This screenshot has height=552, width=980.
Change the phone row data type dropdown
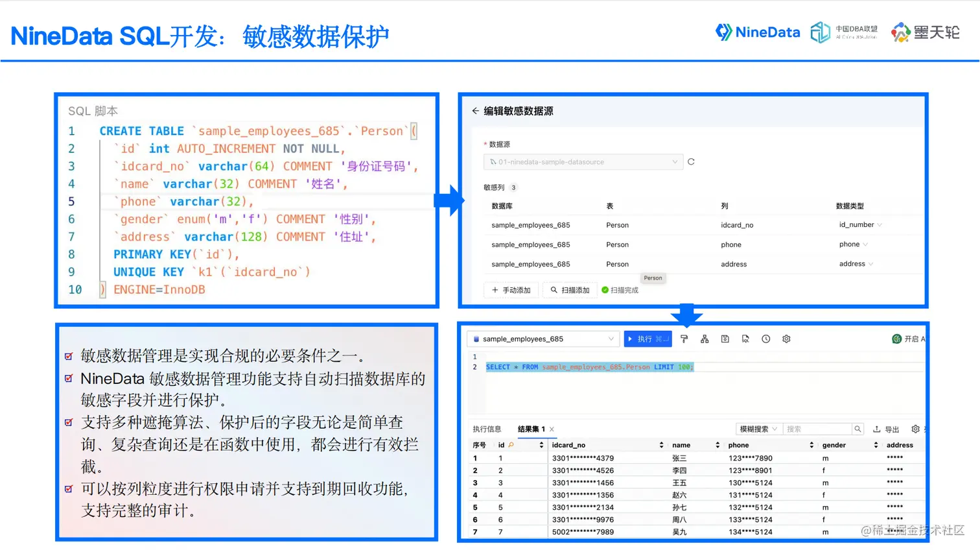tap(853, 245)
